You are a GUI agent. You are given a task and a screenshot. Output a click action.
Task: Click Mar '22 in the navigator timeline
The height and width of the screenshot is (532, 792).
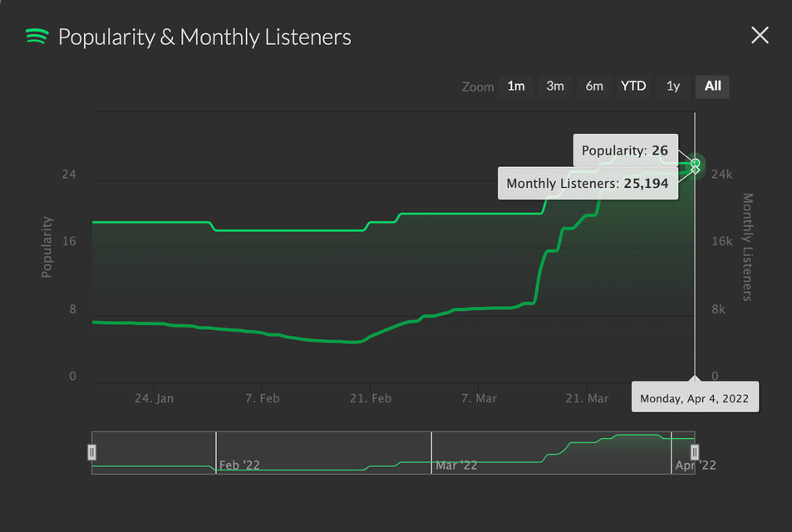point(456,465)
